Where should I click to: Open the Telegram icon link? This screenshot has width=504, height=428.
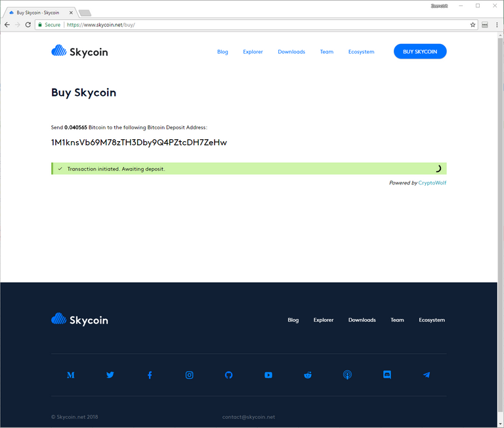427,375
